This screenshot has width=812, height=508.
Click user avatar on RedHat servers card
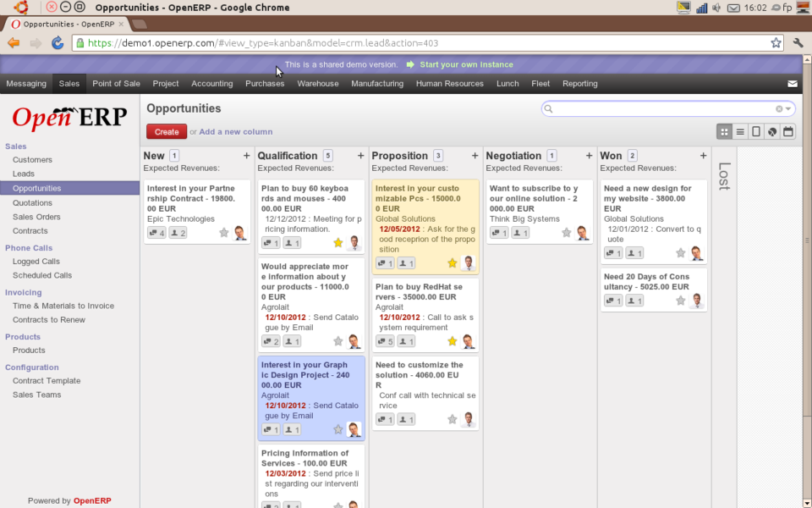(x=468, y=341)
